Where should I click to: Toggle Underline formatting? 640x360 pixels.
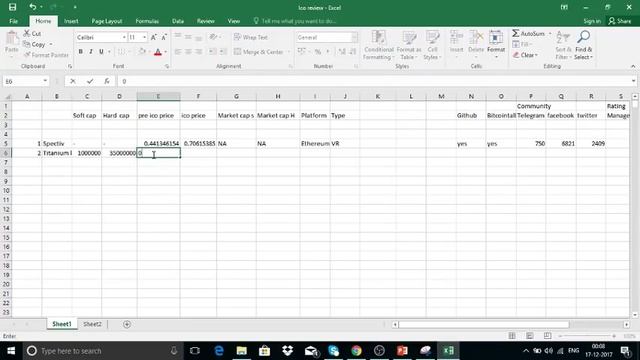tap(101, 52)
